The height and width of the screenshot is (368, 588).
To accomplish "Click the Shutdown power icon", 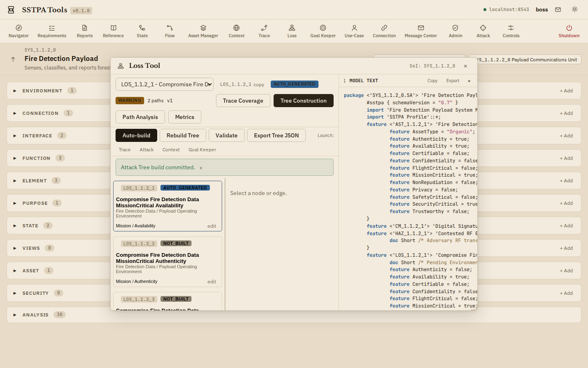I will (x=569, y=28).
